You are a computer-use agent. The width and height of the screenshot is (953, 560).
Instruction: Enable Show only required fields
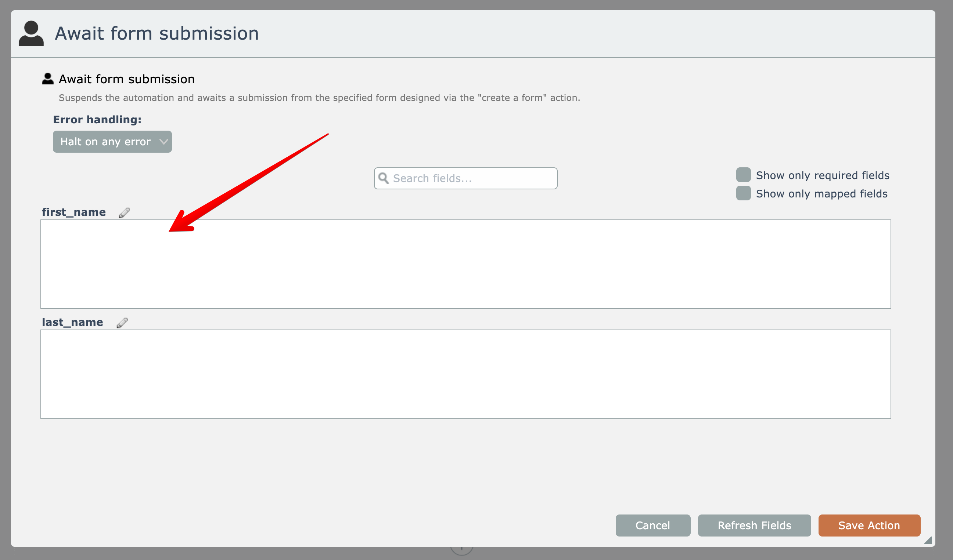pyautogui.click(x=743, y=175)
